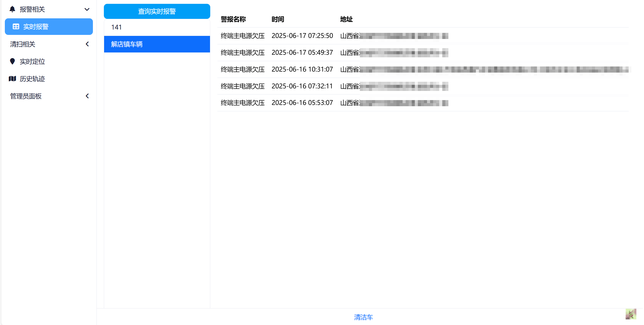Collapse the 报警相关 chevron arrow

click(x=87, y=9)
